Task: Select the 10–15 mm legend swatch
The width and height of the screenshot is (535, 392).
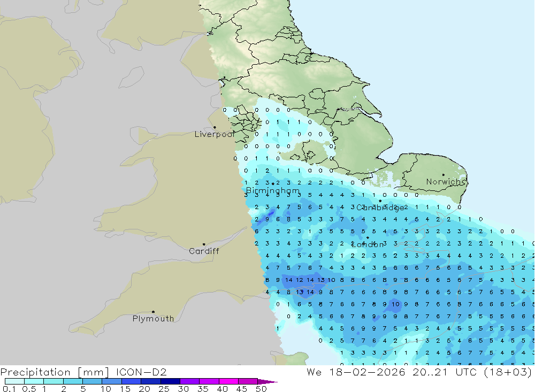Action: tap(112, 381)
